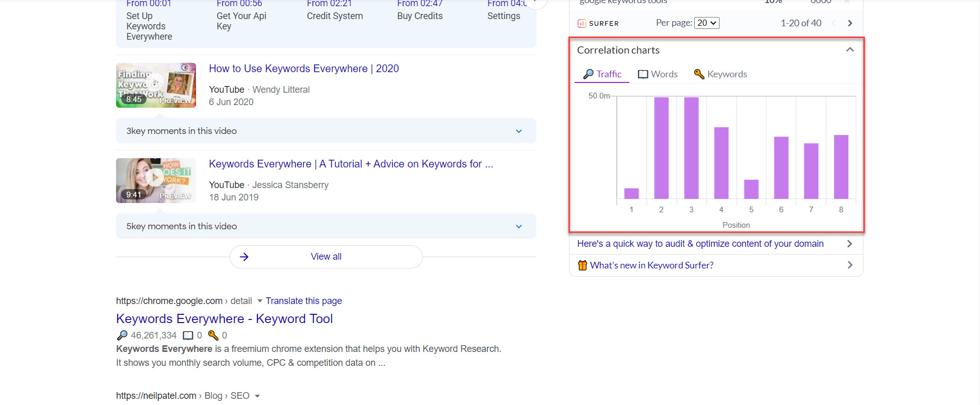Viewport: 980px width, 405px height.
Task: Play the Jessica Stansberry video preview
Action: pyautogui.click(x=155, y=178)
